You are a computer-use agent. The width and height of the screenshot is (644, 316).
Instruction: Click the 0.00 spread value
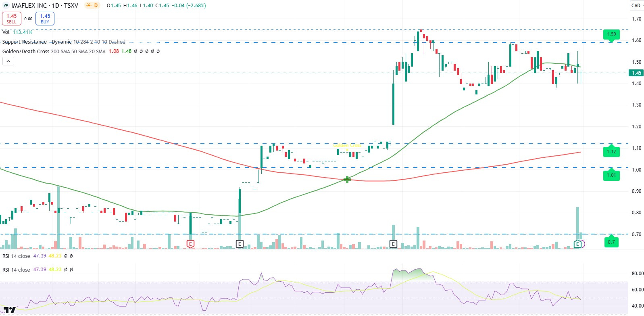click(28, 19)
